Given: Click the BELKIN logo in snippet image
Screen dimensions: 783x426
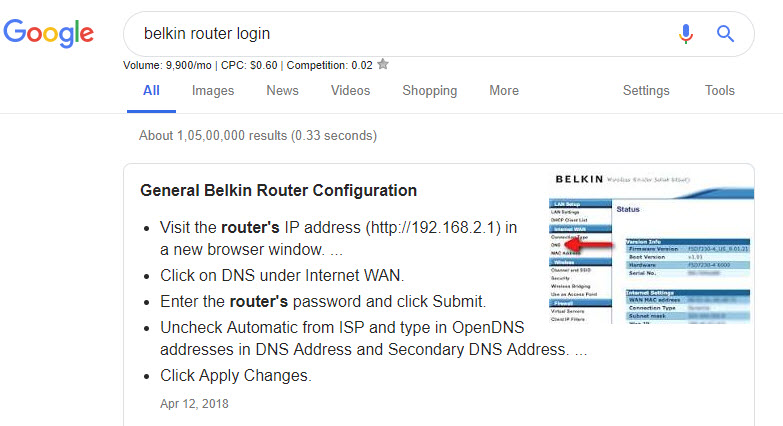Looking at the screenshot, I should (x=579, y=179).
